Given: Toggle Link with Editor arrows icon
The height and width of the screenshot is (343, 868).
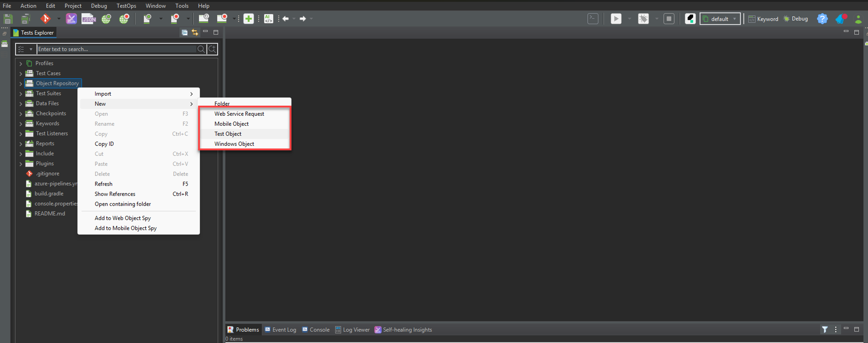Looking at the screenshot, I should pos(195,32).
